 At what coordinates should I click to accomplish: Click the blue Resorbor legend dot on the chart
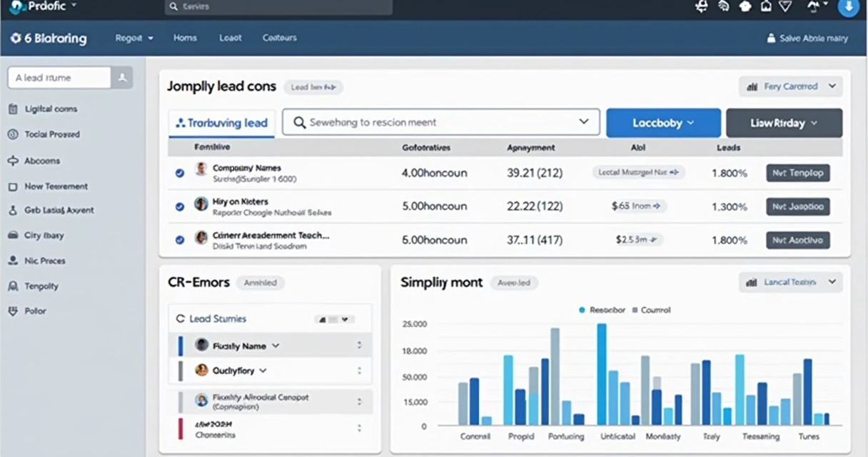click(x=583, y=310)
